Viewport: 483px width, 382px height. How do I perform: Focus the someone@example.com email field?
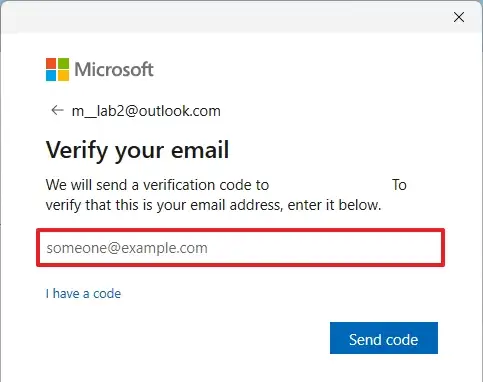(240, 248)
